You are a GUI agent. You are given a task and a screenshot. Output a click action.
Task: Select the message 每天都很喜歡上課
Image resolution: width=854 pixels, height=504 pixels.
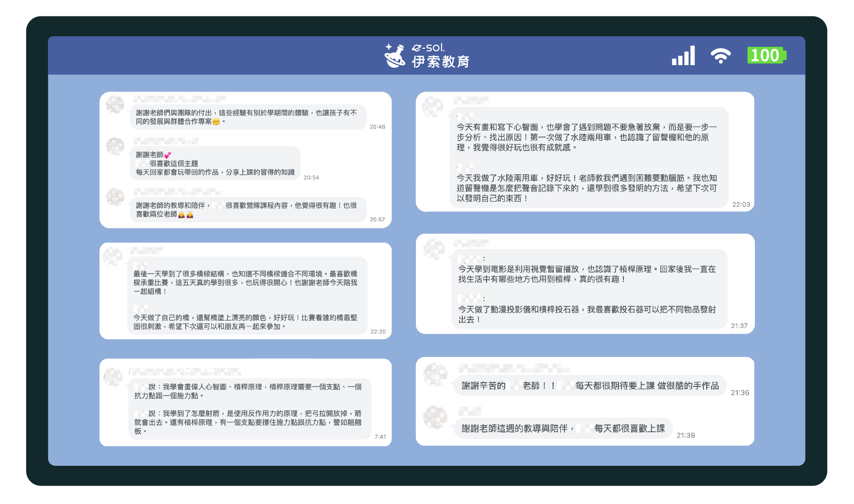coord(563,428)
